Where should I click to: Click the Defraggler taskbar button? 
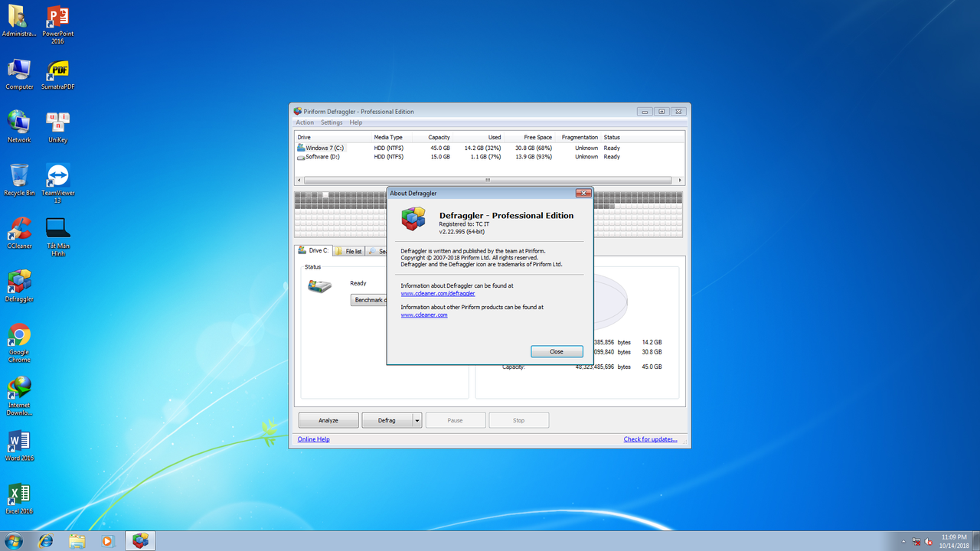(140, 541)
